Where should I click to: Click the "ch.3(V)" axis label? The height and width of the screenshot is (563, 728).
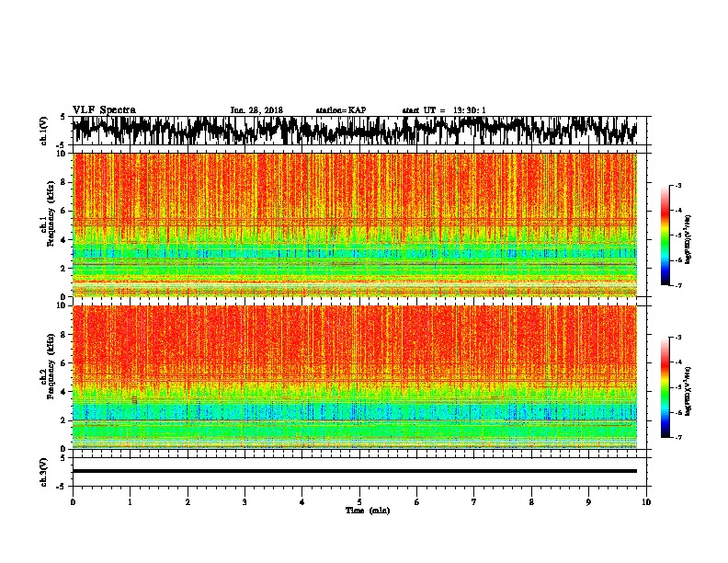(x=43, y=472)
